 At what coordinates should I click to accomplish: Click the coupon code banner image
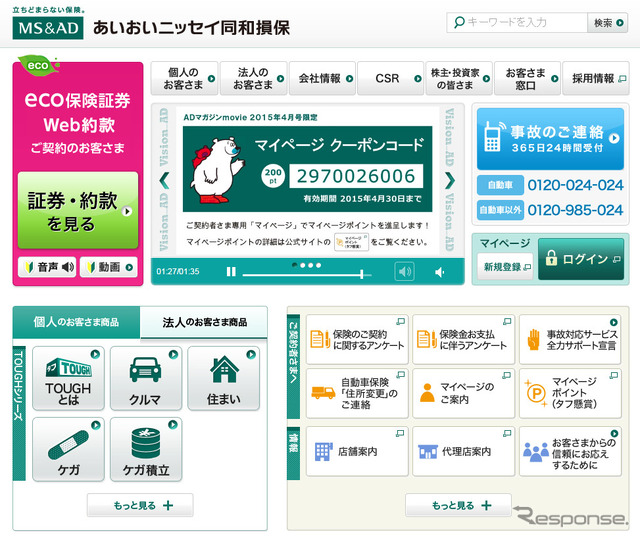[x=307, y=169]
